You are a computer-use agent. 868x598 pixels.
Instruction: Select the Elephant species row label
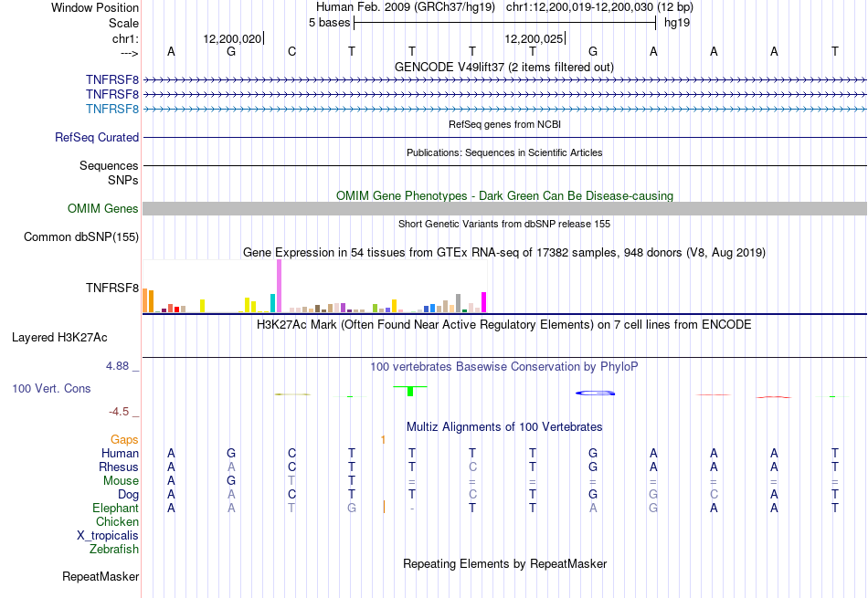(x=116, y=508)
